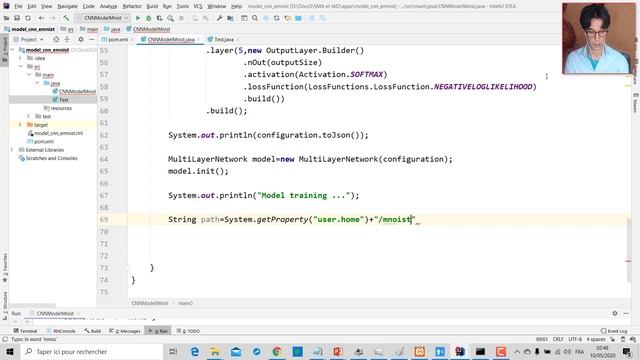Collapse all in Project panel via the split-arrows icon

(67, 40)
